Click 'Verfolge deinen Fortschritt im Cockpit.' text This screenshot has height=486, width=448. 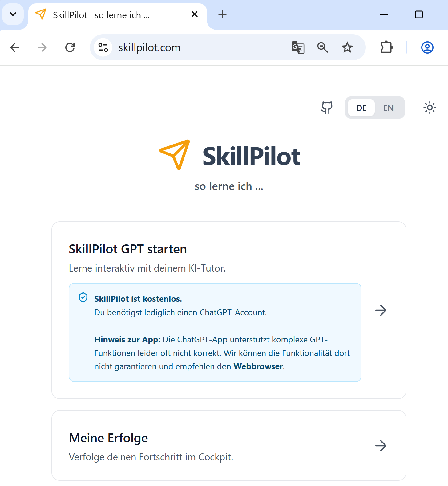click(x=151, y=457)
